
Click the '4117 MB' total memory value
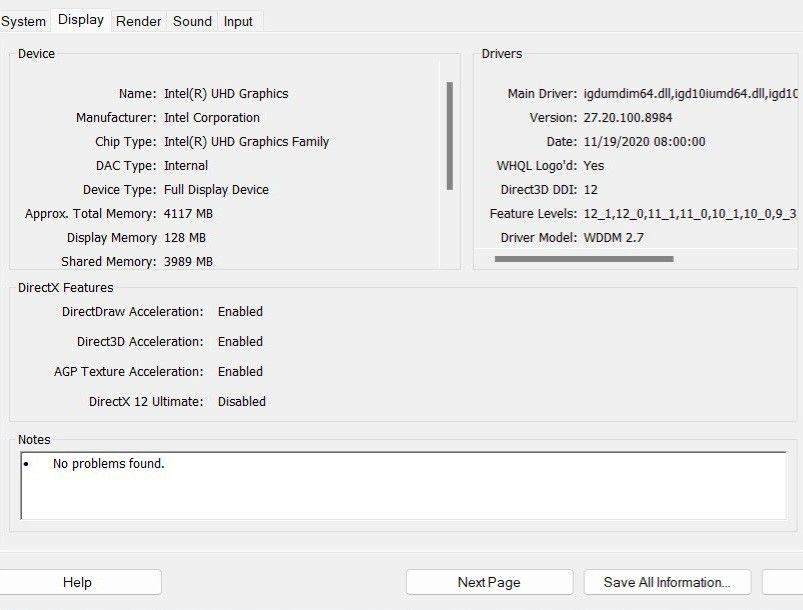(x=188, y=214)
